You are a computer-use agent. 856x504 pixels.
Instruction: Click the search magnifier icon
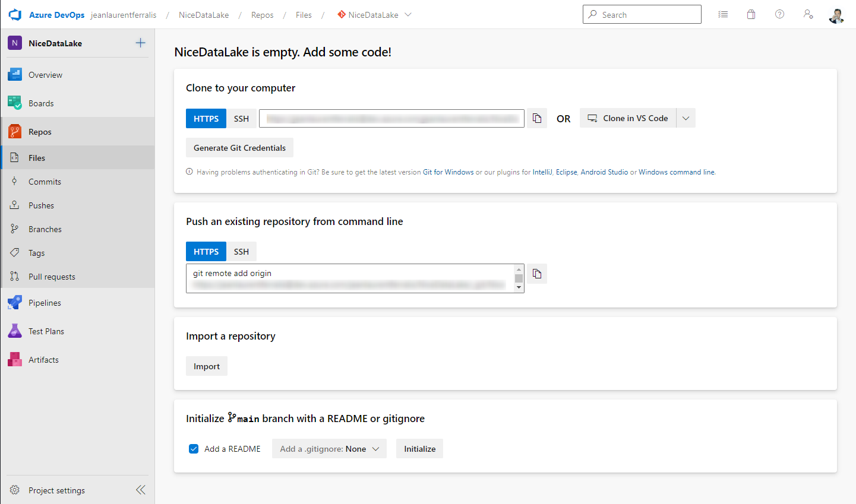pyautogui.click(x=593, y=14)
